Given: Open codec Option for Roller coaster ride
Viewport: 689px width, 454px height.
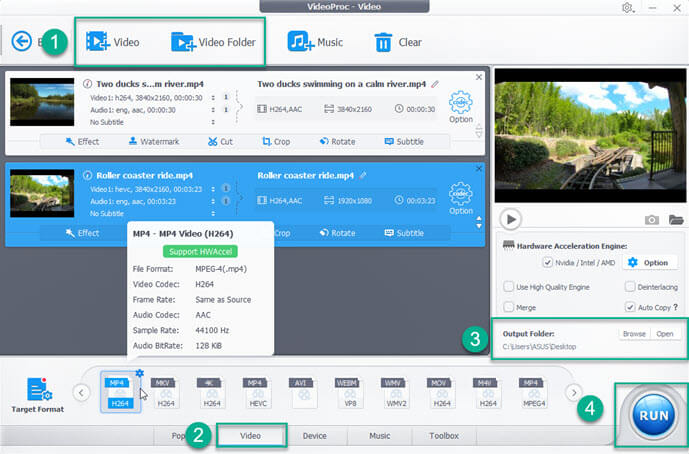Looking at the screenshot, I should click(461, 198).
